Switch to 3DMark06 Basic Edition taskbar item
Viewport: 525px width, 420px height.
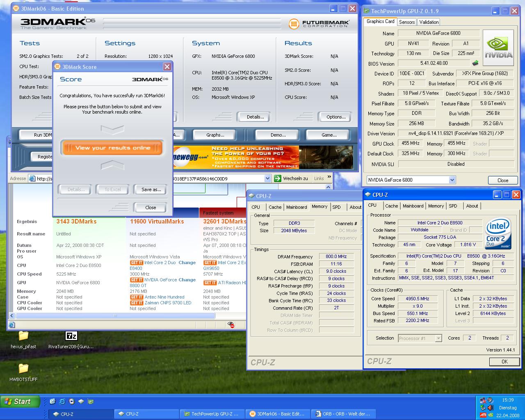278,414
